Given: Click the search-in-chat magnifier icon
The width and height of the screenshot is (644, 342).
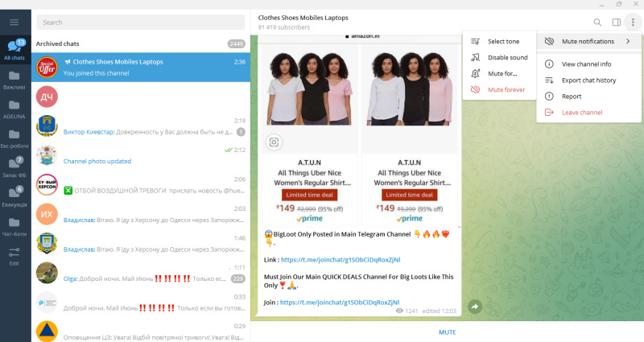Looking at the screenshot, I should click(x=597, y=23).
